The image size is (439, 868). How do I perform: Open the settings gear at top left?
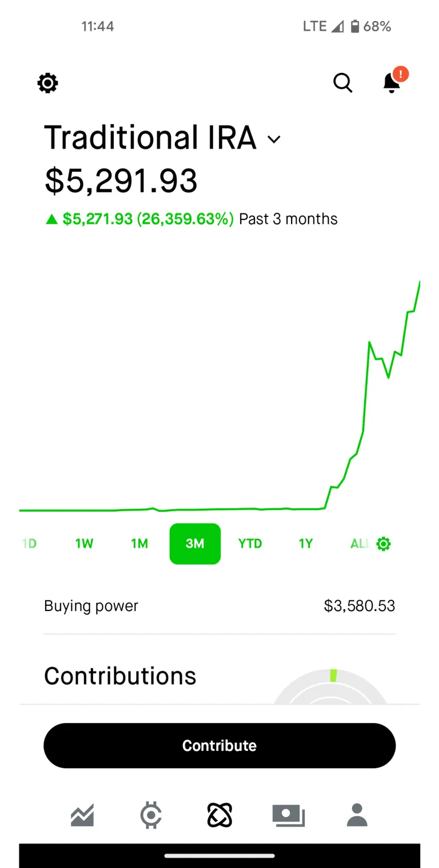[47, 83]
